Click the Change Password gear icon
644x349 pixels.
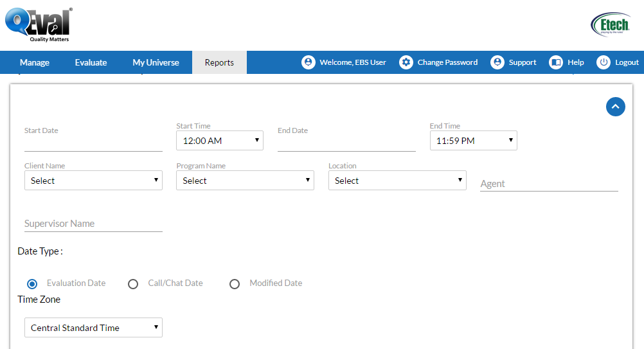click(406, 62)
